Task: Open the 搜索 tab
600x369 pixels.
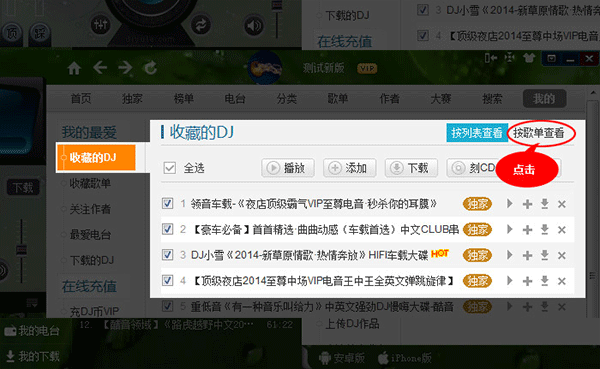Action: (x=492, y=99)
